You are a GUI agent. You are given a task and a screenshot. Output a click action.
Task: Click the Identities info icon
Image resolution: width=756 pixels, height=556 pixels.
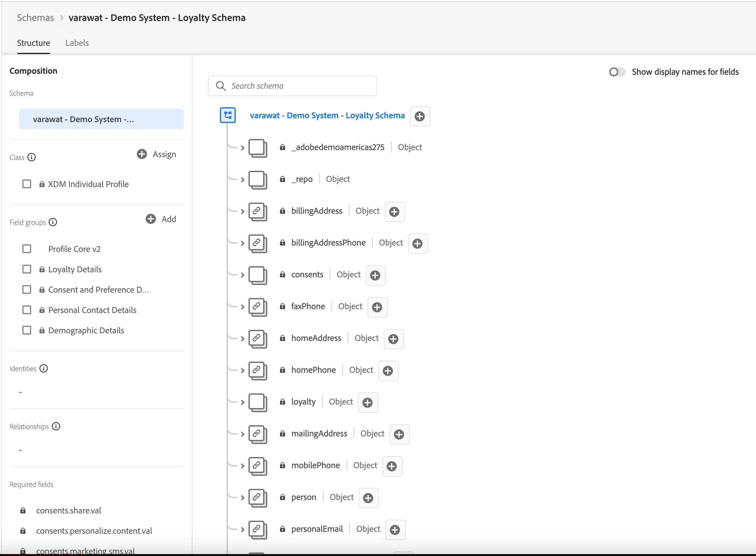(x=44, y=368)
